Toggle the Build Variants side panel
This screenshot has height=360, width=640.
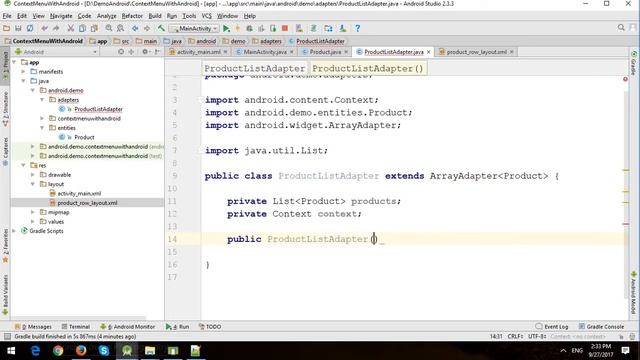[x=5, y=295]
